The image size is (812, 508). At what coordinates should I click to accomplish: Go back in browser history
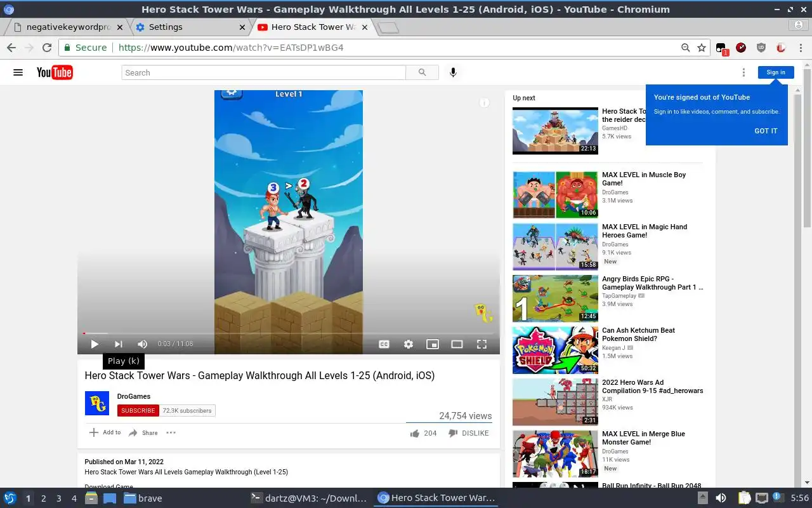pyautogui.click(x=11, y=48)
